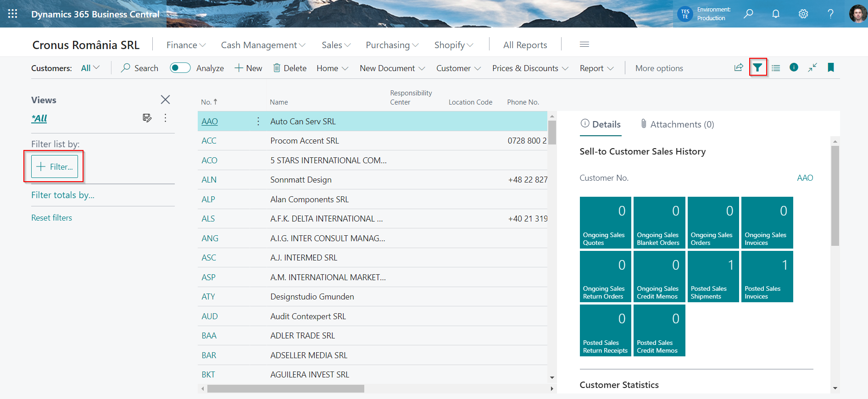Open row actions menu for AAO

[258, 121]
